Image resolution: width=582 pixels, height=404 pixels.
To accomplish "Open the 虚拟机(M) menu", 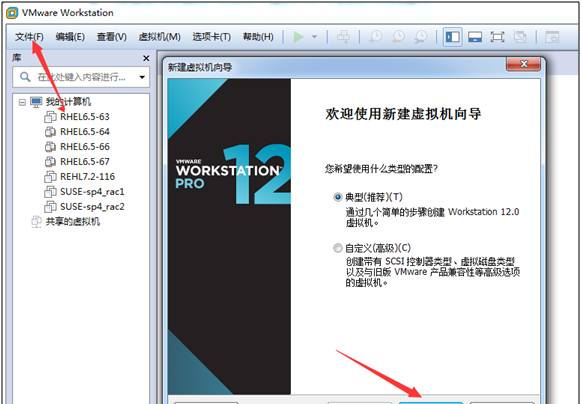I will [x=159, y=37].
